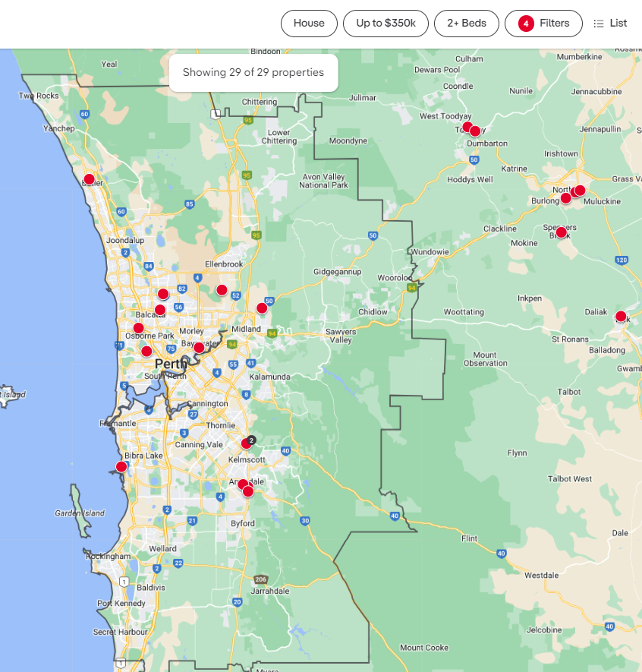Open the marker above Osborne Park
The image size is (642, 672).
[138, 328]
